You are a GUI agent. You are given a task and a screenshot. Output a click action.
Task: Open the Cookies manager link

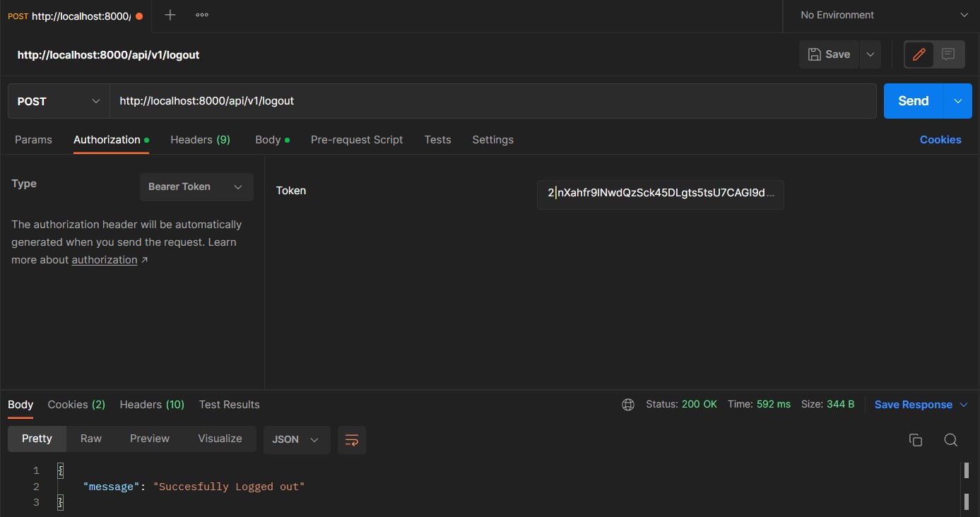[x=940, y=139]
